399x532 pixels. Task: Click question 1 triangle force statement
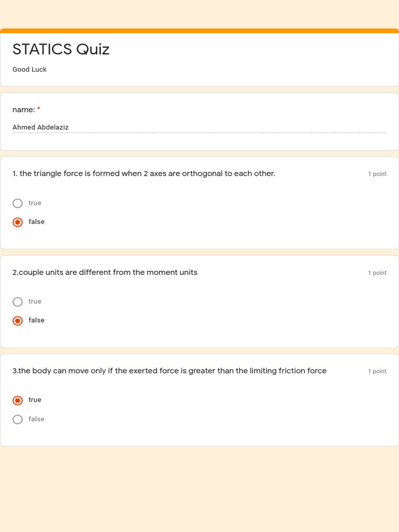pyautogui.click(x=144, y=174)
